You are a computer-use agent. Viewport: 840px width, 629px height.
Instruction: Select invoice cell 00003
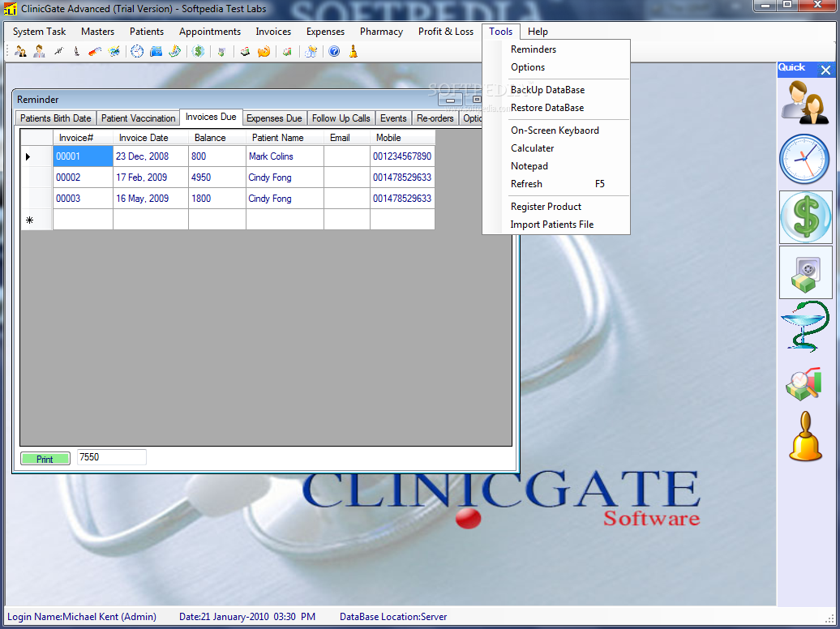coord(83,199)
